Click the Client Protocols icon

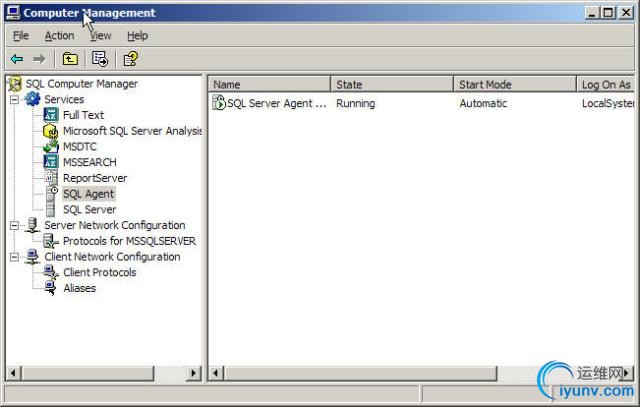point(51,272)
